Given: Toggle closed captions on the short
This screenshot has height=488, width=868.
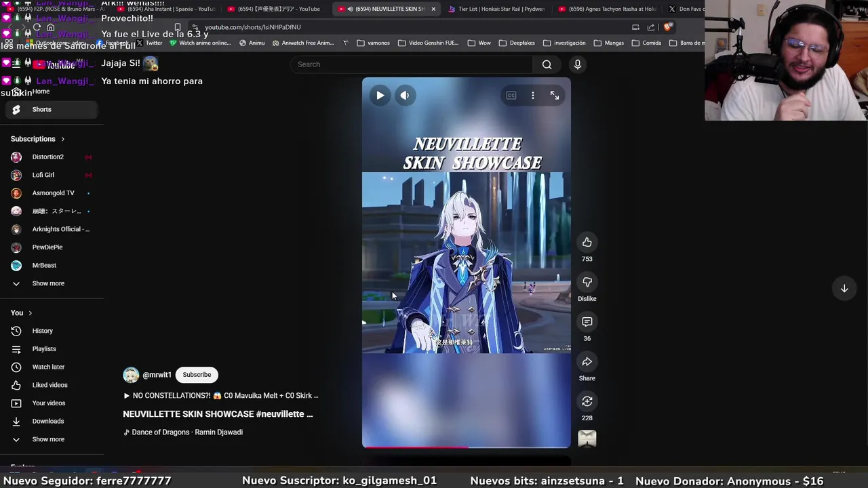Looking at the screenshot, I should pyautogui.click(x=511, y=96).
